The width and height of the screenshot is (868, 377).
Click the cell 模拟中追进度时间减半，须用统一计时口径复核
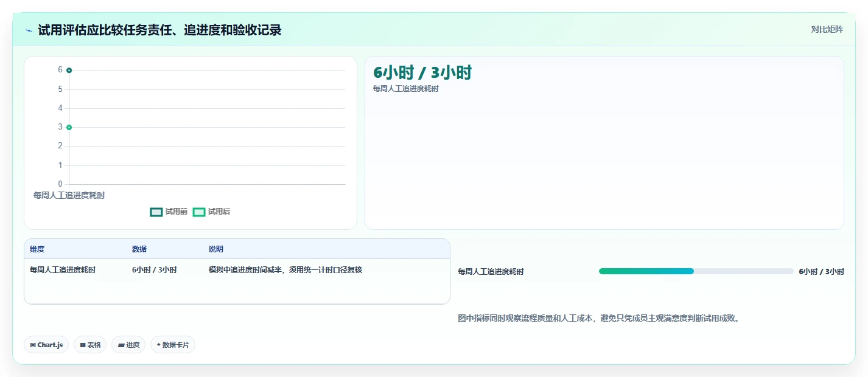coord(285,269)
